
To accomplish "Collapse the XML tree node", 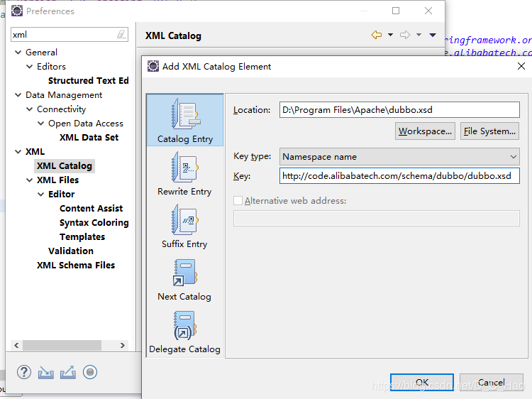I will pyautogui.click(x=18, y=152).
